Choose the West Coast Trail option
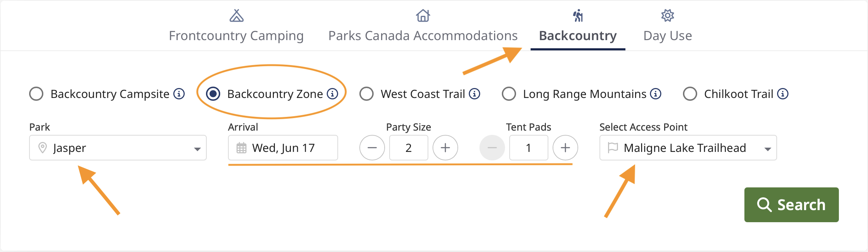 pos(367,94)
